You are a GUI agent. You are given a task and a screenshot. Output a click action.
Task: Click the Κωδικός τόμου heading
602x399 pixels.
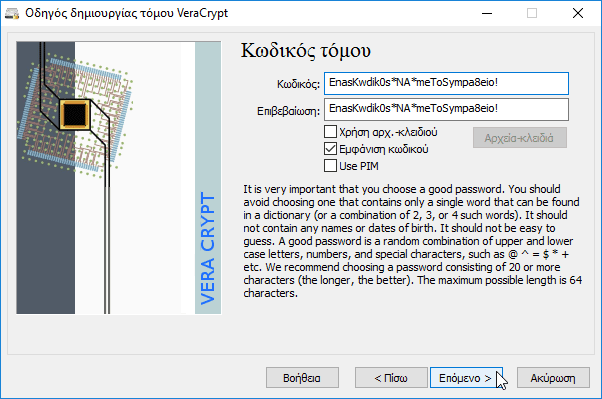click(x=306, y=50)
